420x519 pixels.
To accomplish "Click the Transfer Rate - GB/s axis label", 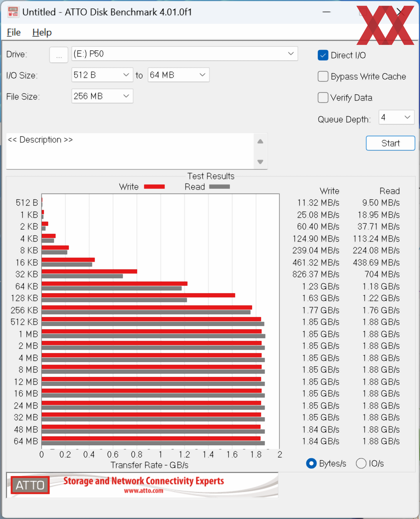I will coord(149,465).
